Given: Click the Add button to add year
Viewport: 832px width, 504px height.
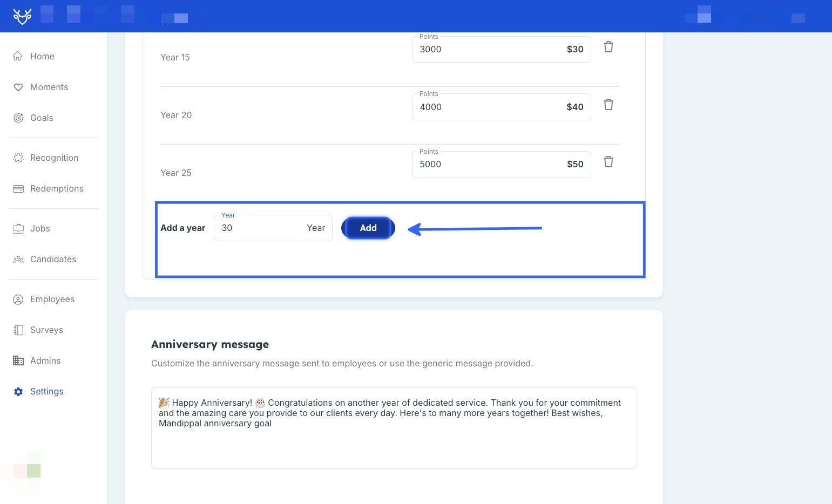Looking at the screenshot, I should (368, 228).
